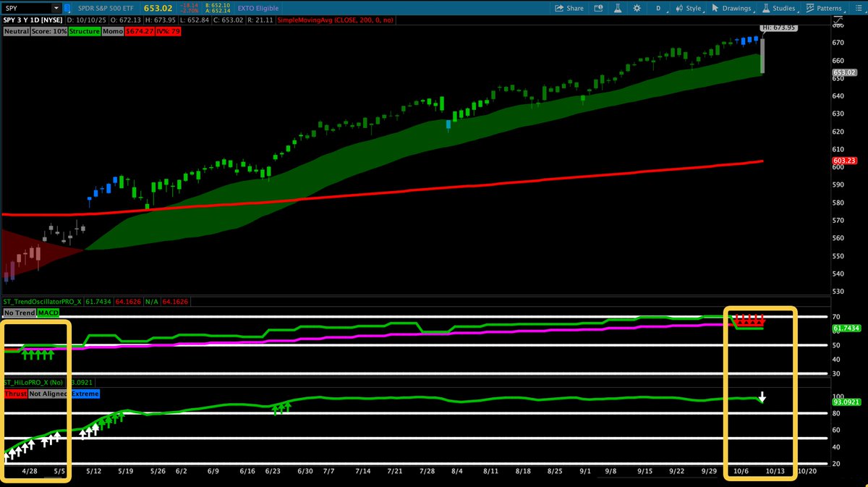Click the blue symbol link icon
Viewport: 868px width, 487px height.
(67, 9)
